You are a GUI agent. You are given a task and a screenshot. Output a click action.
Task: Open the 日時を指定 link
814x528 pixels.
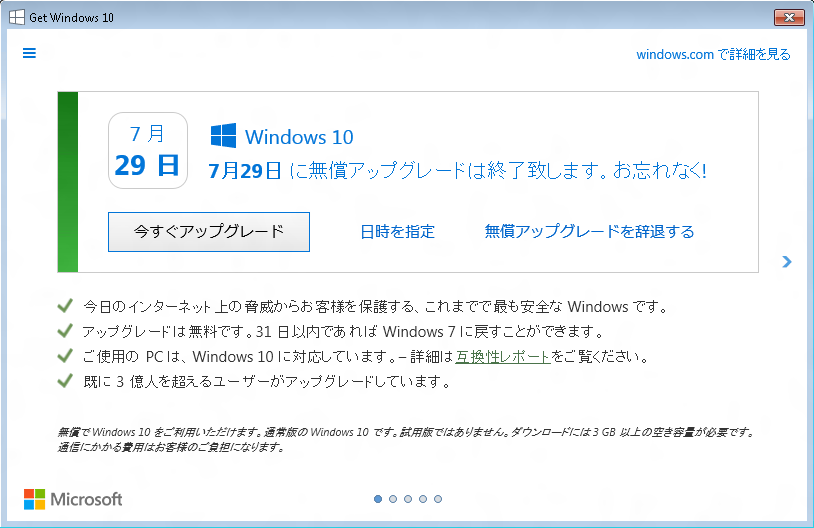(397, 232)
